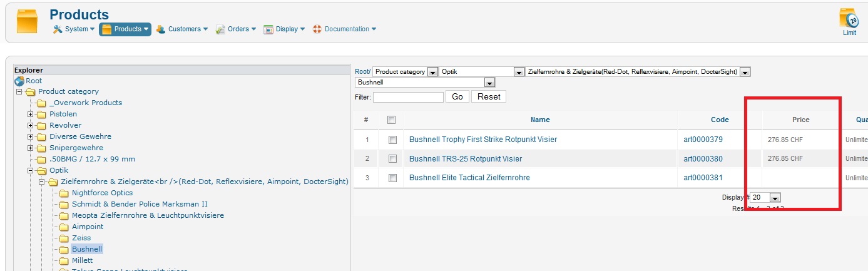The height and width of the screenshot is (271, 868).
Task: Open the Customers menu
Action: click(181, 29)
